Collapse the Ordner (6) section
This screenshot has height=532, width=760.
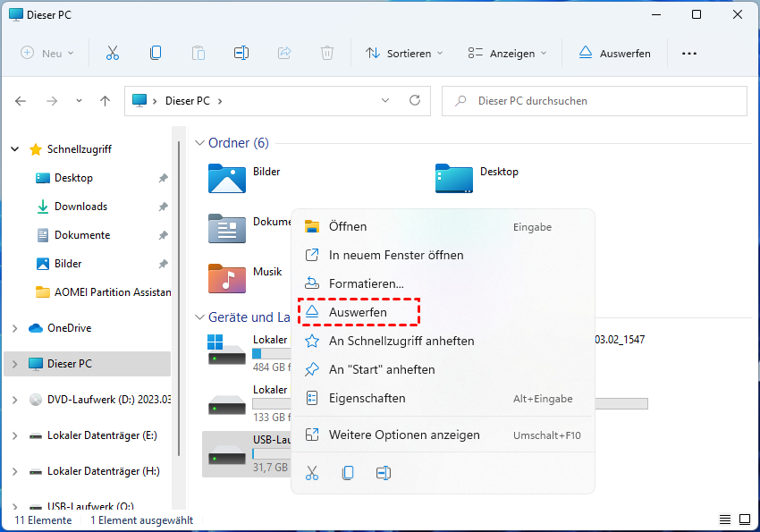199,143
